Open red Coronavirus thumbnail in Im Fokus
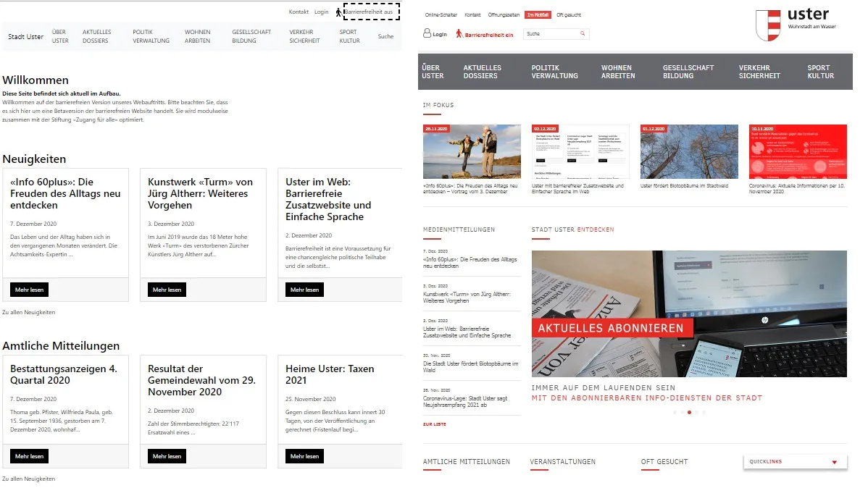The image size is (868, 488). [798, 151]
